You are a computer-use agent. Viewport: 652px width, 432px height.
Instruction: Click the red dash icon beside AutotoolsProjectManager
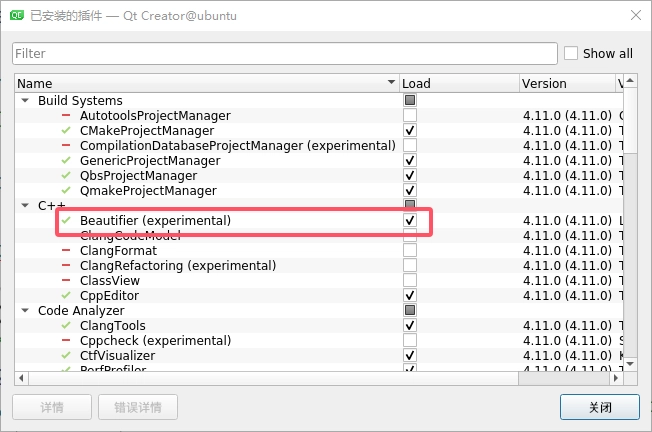(x=66, y=116)
